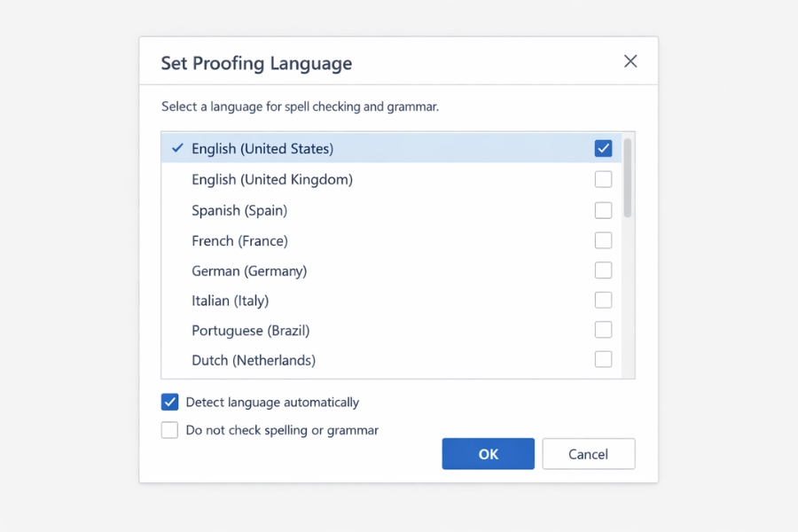Check the Portuguese (Brazil) checkbox
Viewport: 798px width, 532px height.
(603, 330)
